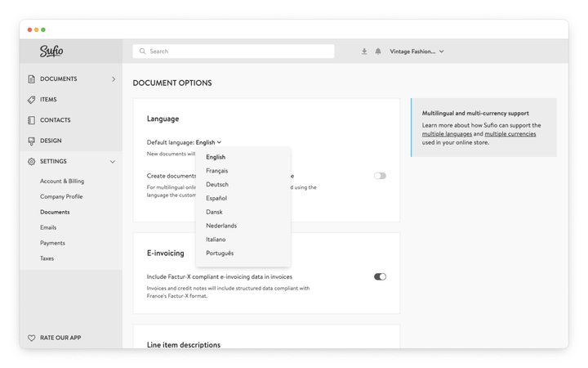Viewport: 588px width, 368px height.
Task: Expand the Documents sidebar chevron
Action: point(114,79)
